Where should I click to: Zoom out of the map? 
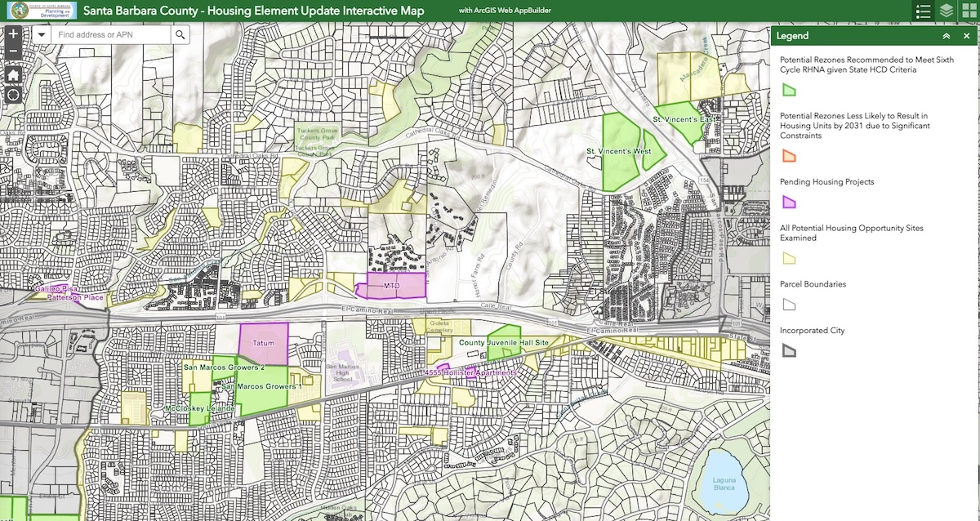click(13, 52)
